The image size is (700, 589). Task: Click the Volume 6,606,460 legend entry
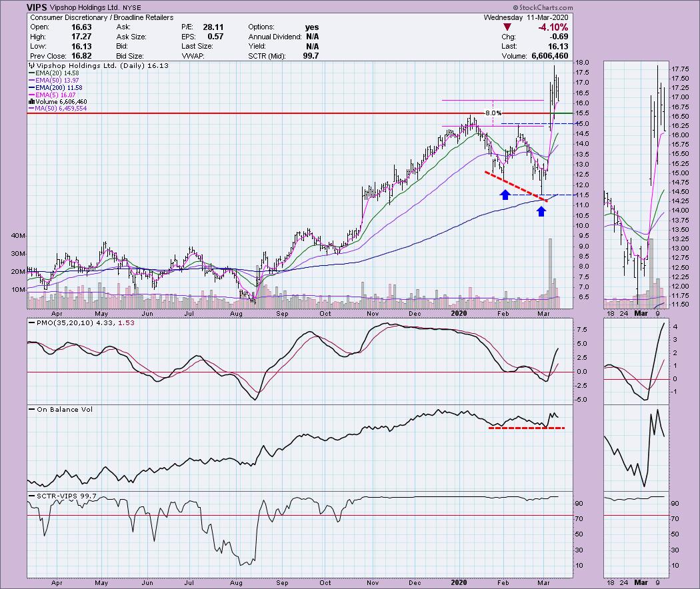click(57, 102)
